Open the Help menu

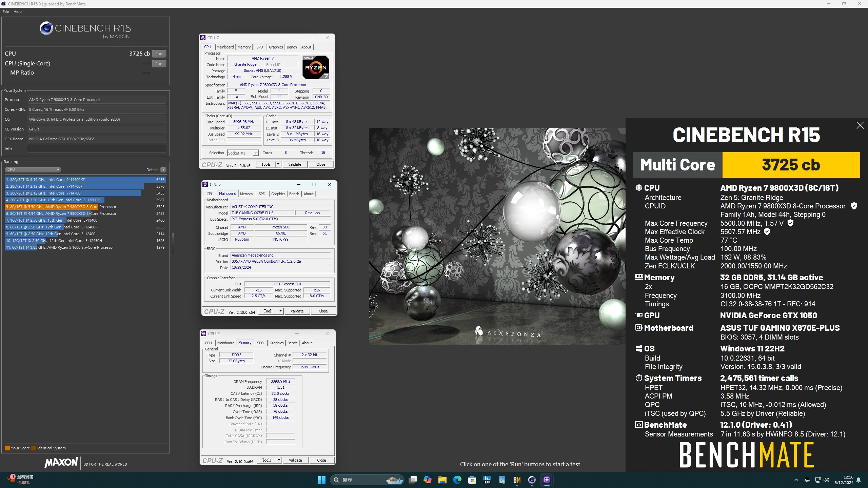pyautogui.click(x=18, y=12)
